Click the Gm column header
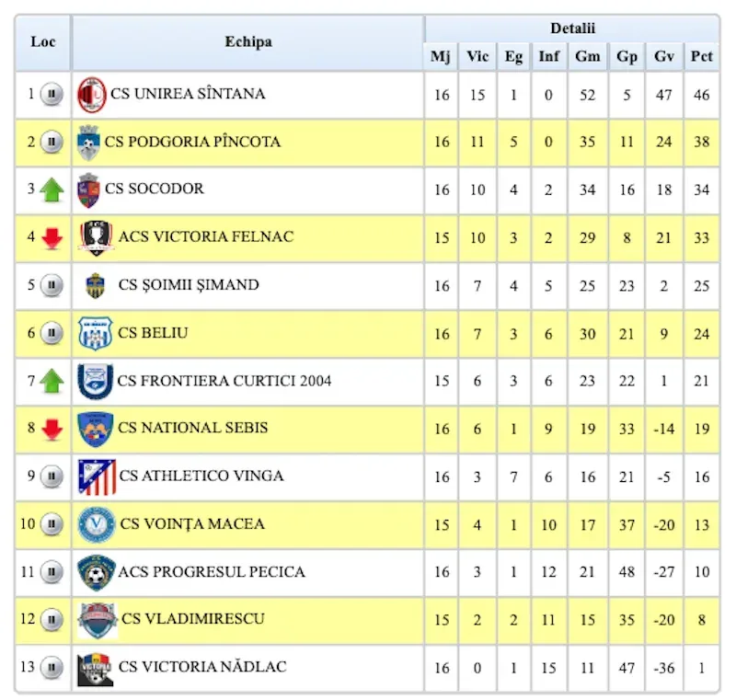This screenshot has height=700, width=736. pyautogui.click(x=587, y=57)
